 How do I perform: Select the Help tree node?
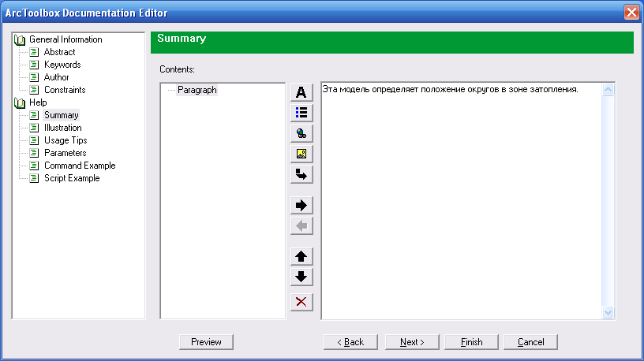click(x=38, y=102)
